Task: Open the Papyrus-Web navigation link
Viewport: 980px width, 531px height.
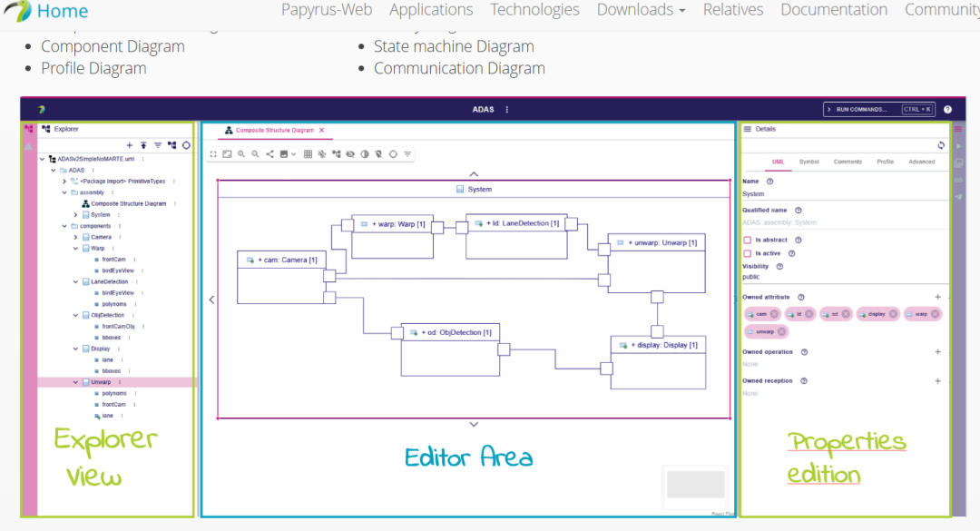Action: tap(327, 10)
